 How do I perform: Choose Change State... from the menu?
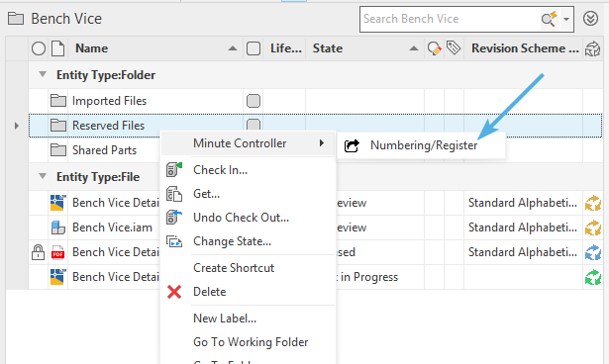pos(232,241)
